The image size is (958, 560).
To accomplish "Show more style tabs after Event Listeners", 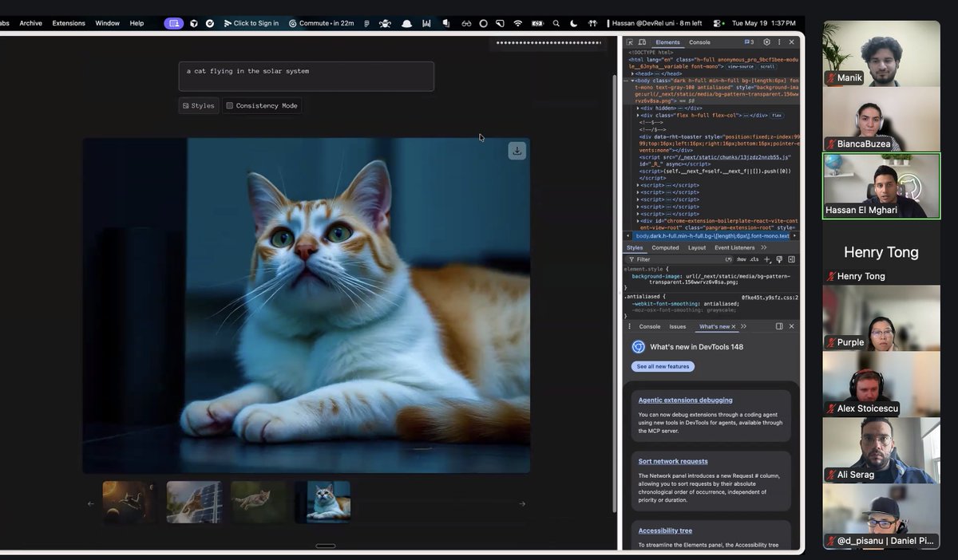I will 764,247.
